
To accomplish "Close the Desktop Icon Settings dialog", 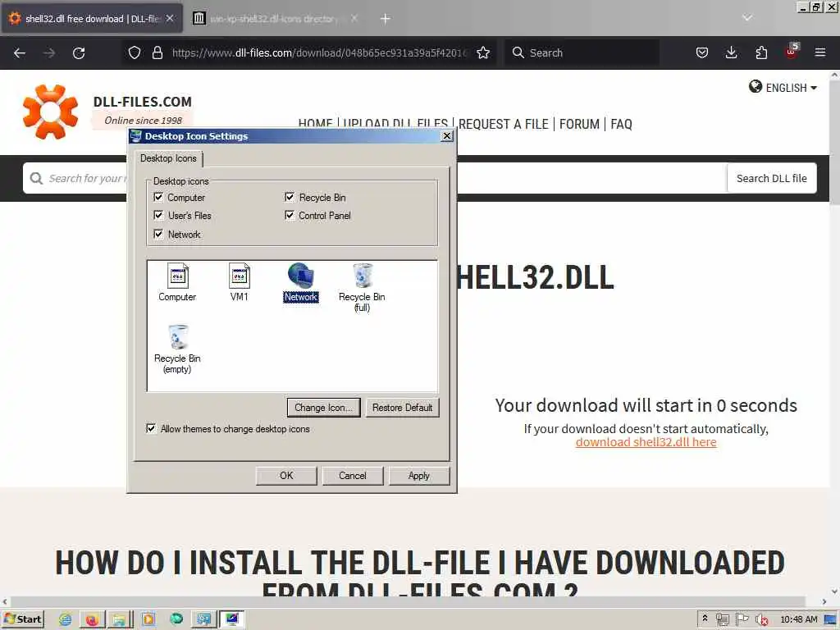I will click(447, 136).
